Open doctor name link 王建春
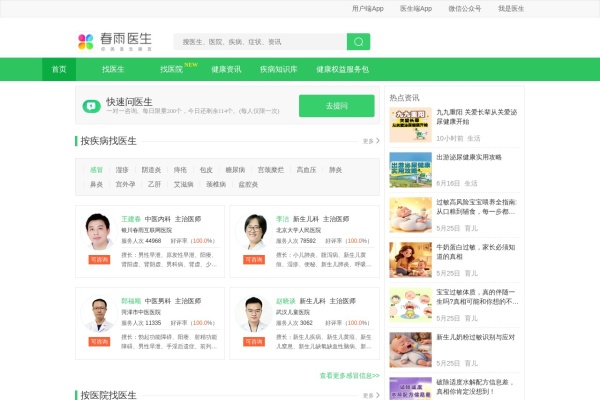 pyautogui.click(x=131, y=219)
